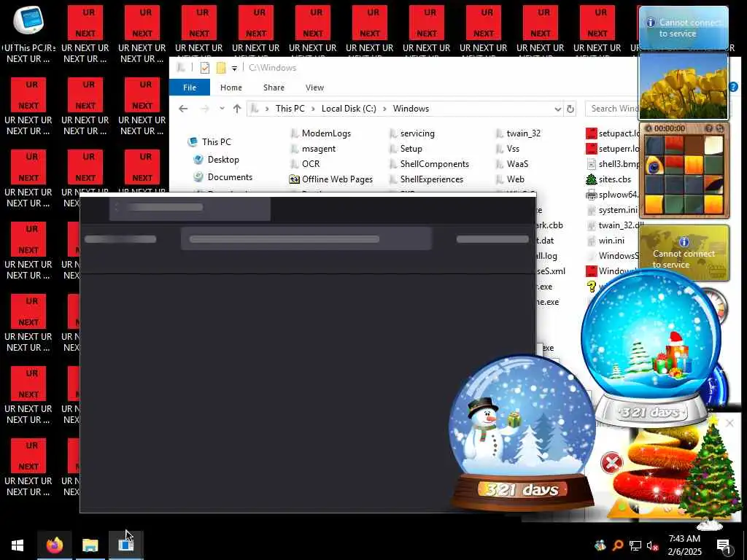The height and width of the screenshot is (560, 747).
Task: Open the Customize Quick Access Toolbar dropdown
Action: [234, 68]
